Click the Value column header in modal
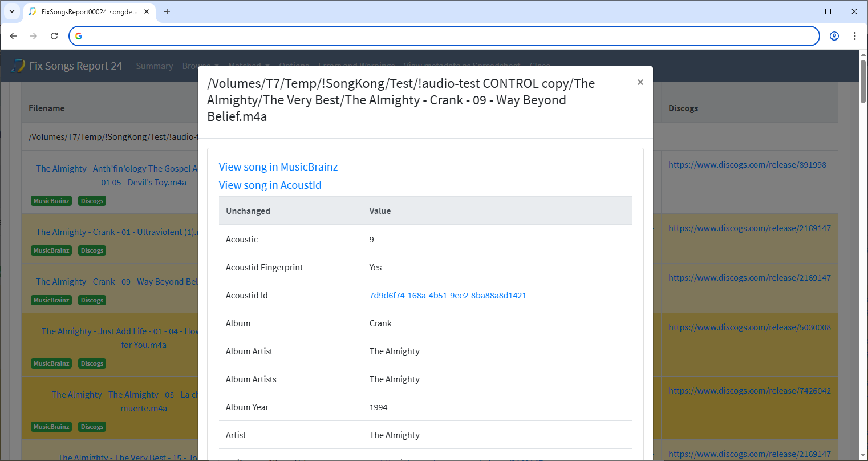 [380, 211]
